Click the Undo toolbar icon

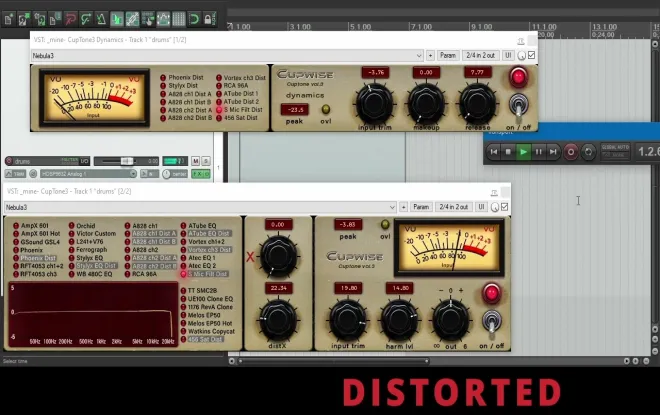click(x=70, y=19)
